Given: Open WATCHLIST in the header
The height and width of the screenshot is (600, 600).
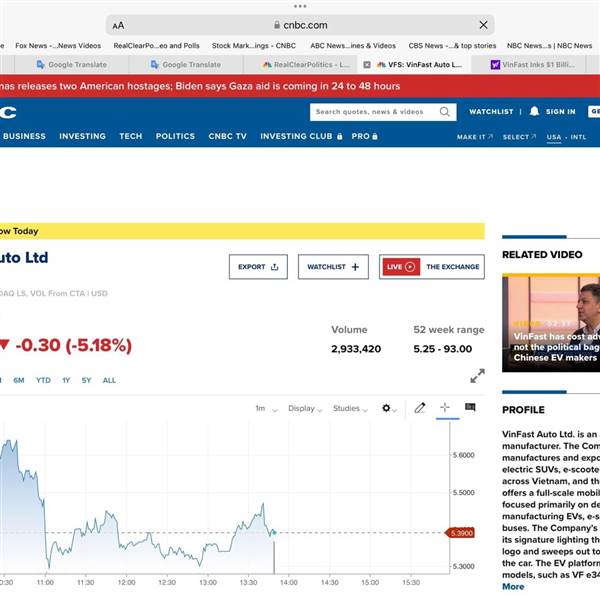Looking at the screenshot, I should pos(491,112).
